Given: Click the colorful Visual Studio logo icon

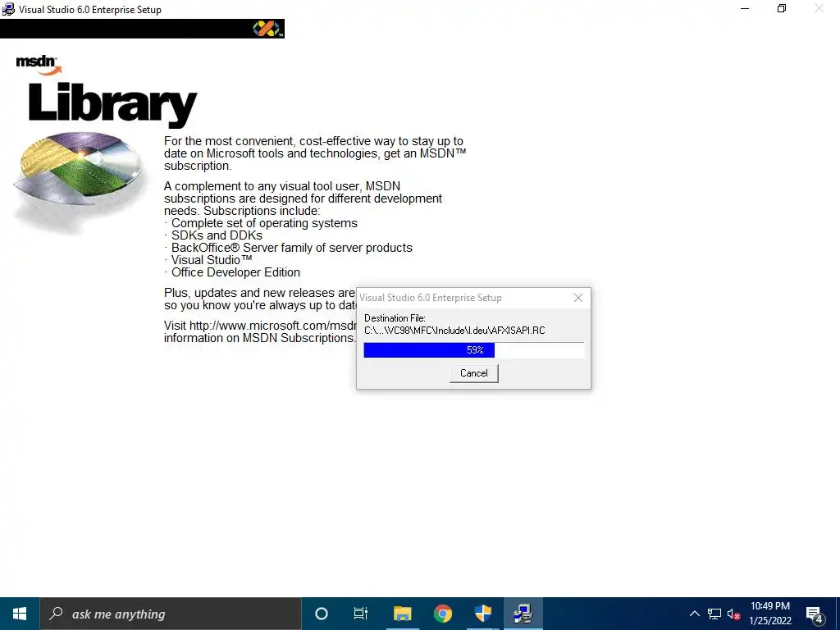Looking at the screenshot, I should [267, 29].
